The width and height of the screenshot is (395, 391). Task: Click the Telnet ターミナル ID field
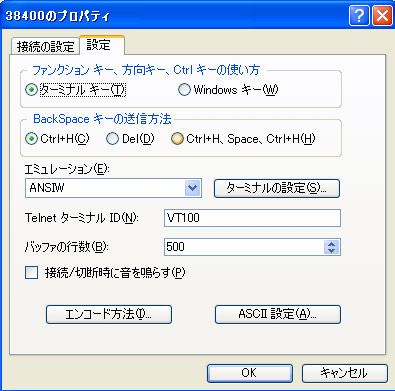click(x=252, y=218)
